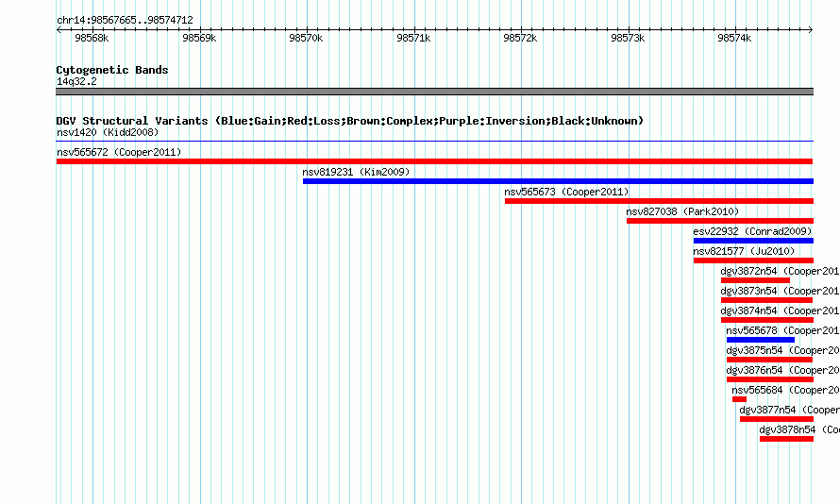The image size is (840, 504).
Task: Click the 98569k ruler tick label
Action: pyautogui.click(x=199, y=38)
